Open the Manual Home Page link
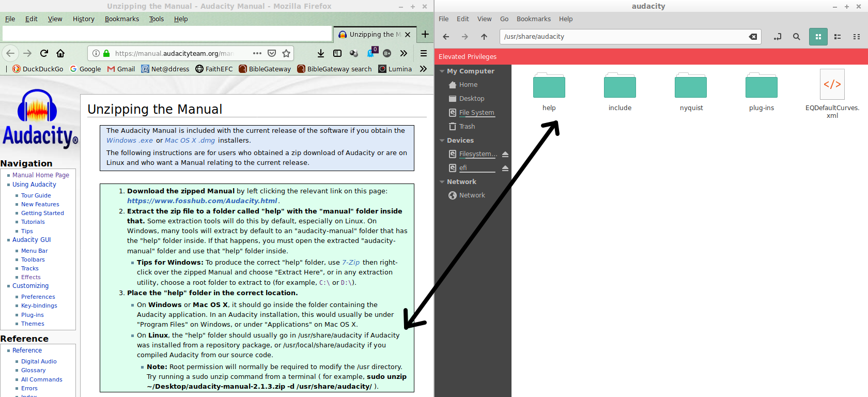The image size is (868, 397). [41, 175]
